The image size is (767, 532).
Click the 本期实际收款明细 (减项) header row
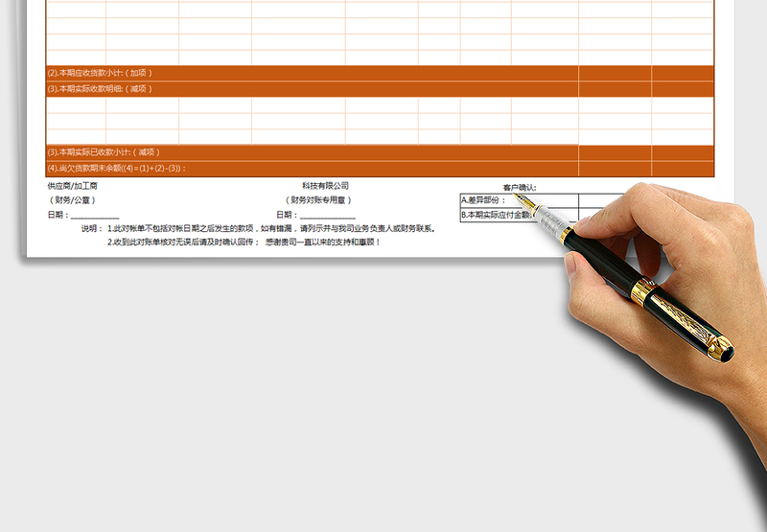click(x=100, y=89)
